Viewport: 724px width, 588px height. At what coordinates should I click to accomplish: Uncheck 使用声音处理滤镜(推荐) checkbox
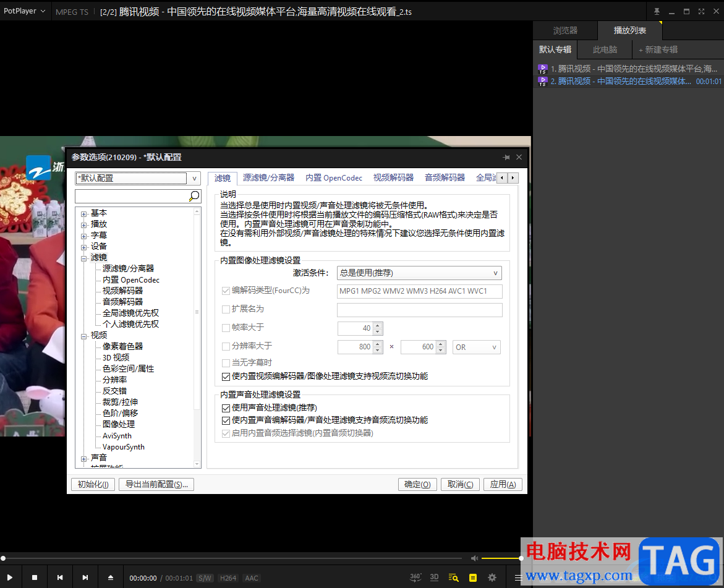(x=226, y=408)
